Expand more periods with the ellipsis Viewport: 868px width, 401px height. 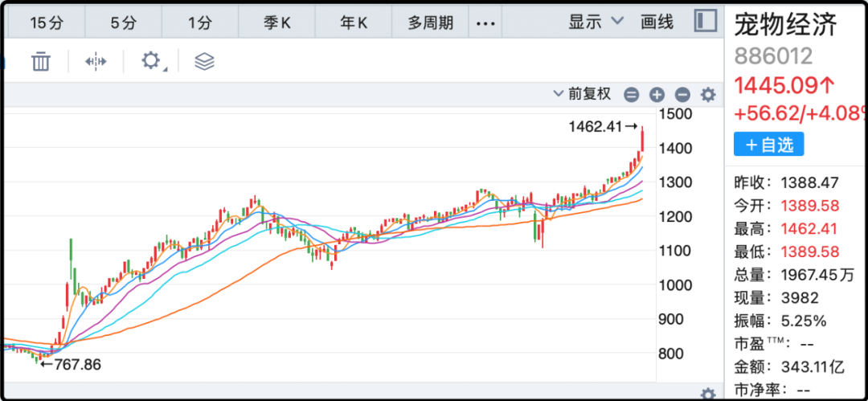click(x=485, y=23)
